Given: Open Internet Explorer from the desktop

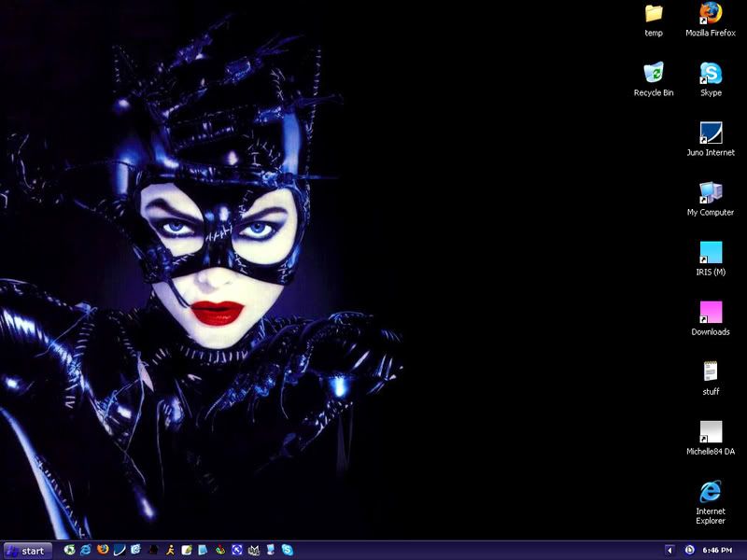Looking at the screenshot, I should pyautogui.click(x=711, y=492).
